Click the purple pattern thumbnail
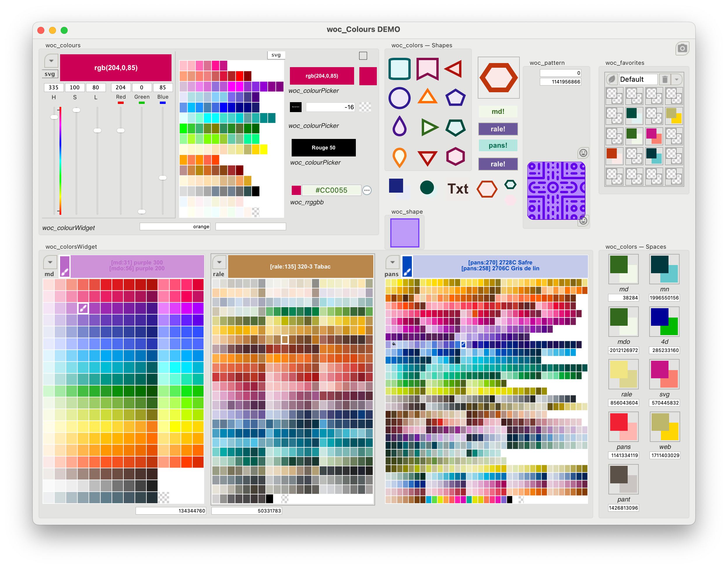This screenshot has height=568, width=728. pos(556,191)
